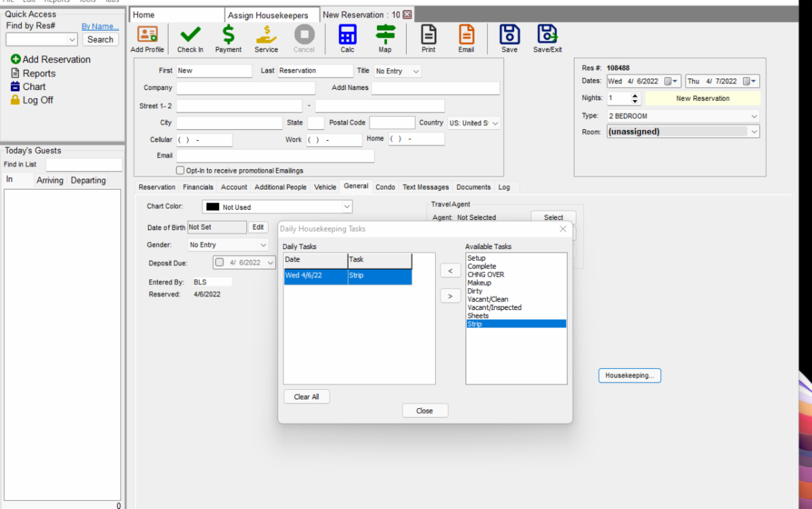Open the Payment tool
812x509 pixels.
(228, 39)
